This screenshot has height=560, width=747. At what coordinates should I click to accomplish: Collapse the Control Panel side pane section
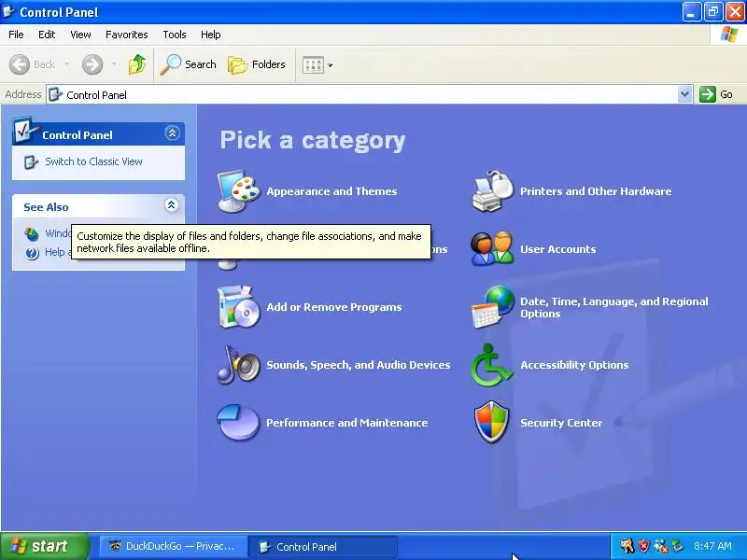click(172, 133)
